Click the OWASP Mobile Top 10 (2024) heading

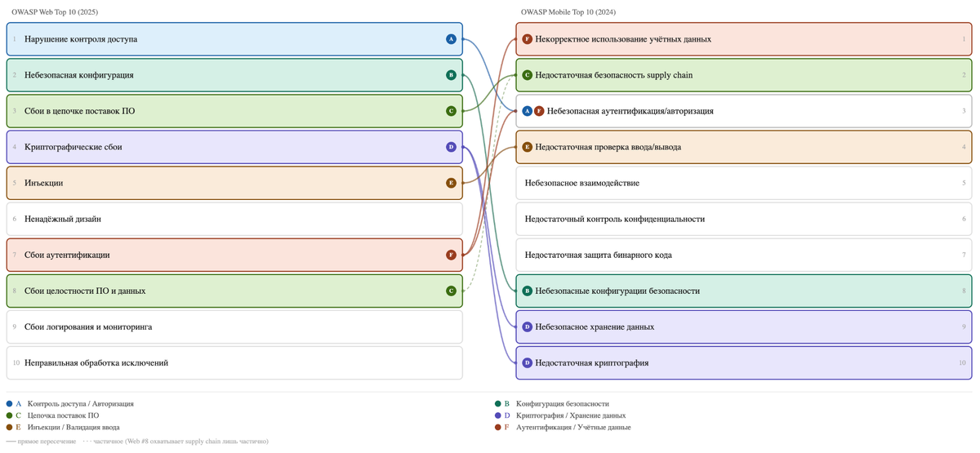coord(568,12)
